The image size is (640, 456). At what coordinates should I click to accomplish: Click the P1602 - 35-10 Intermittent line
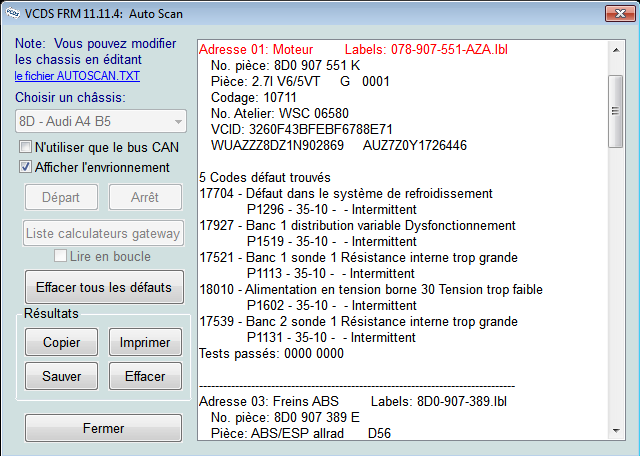[x=331, y=305]
